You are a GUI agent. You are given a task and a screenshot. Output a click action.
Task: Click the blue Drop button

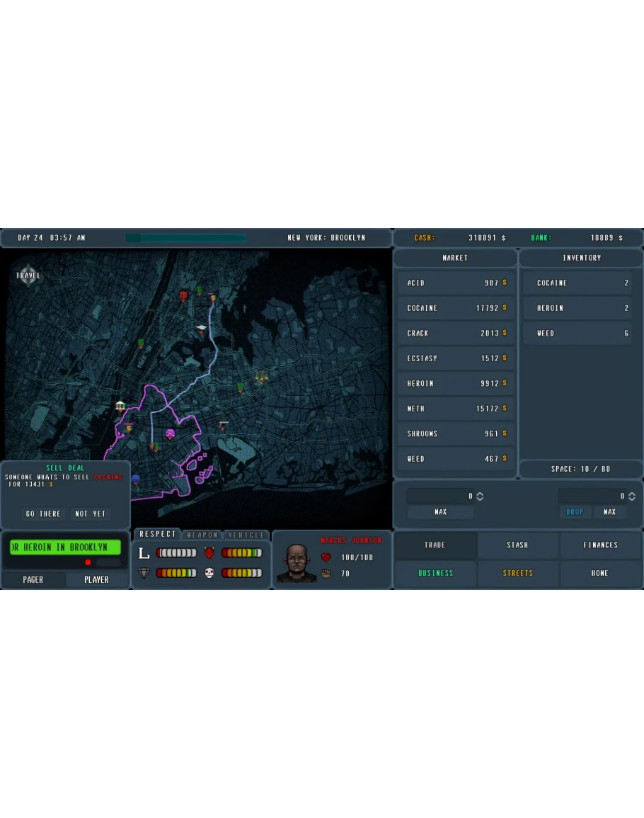[575, 512]
